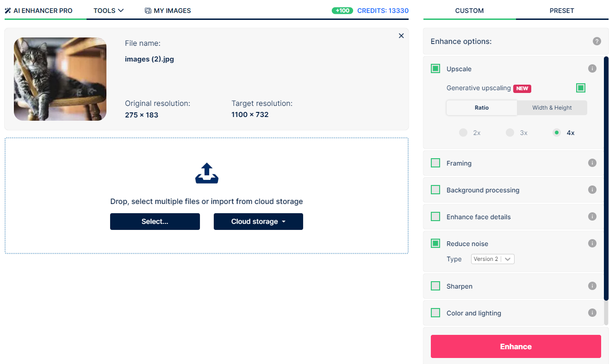This screenshot has width=609, height=364.
Task: Enable the Sharpen checkbox
Action: [x=435, y=286]
